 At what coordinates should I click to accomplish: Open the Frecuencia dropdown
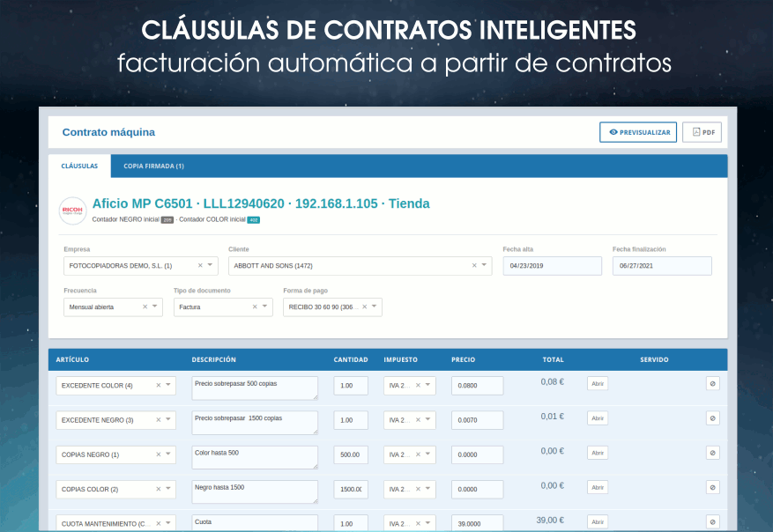[155, 307]
